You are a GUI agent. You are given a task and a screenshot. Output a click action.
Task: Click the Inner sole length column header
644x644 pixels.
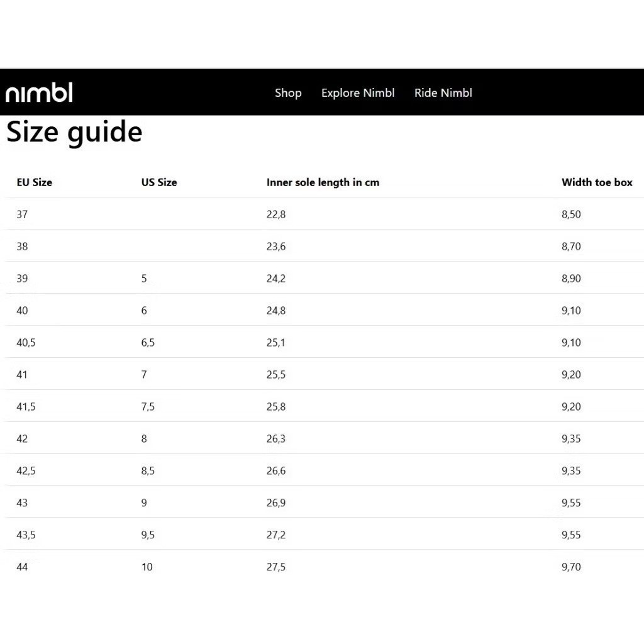(323, 182)
